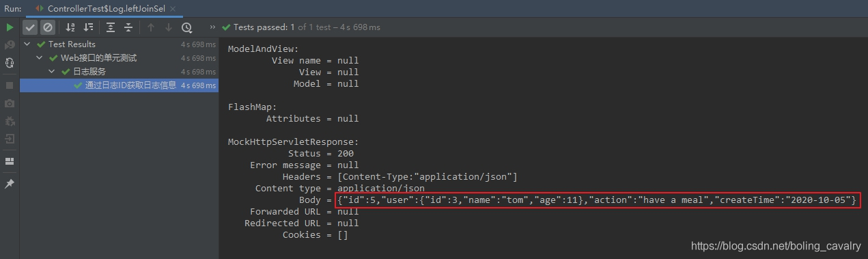868x259 pixels.
Task: Rerun failed tests icon in sidebar
Action: pos(10,45)
